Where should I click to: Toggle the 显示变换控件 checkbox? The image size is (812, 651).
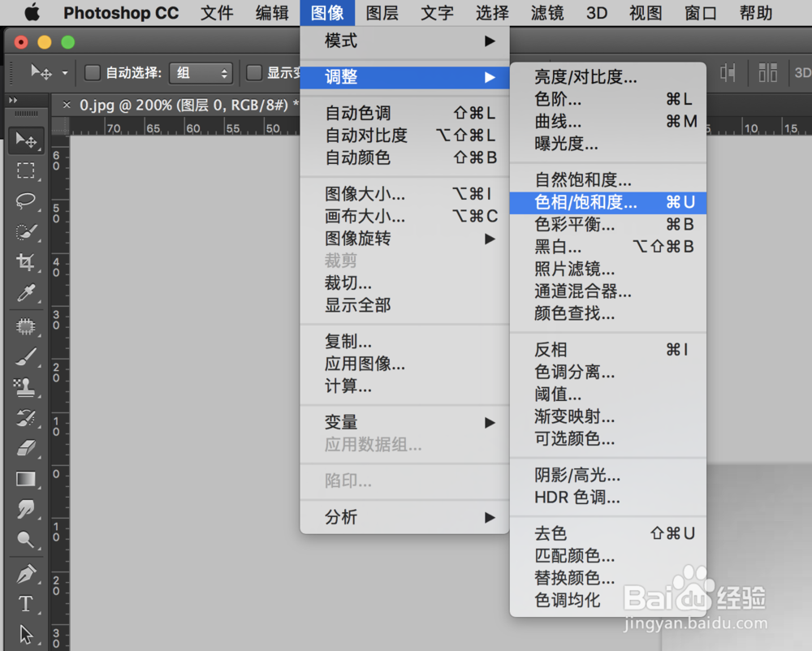(x=253, y=73)
